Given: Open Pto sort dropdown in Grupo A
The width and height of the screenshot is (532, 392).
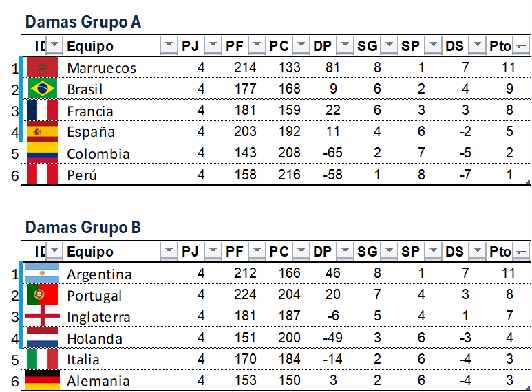Looking at the screenshot, I should [x=520, y=46].
